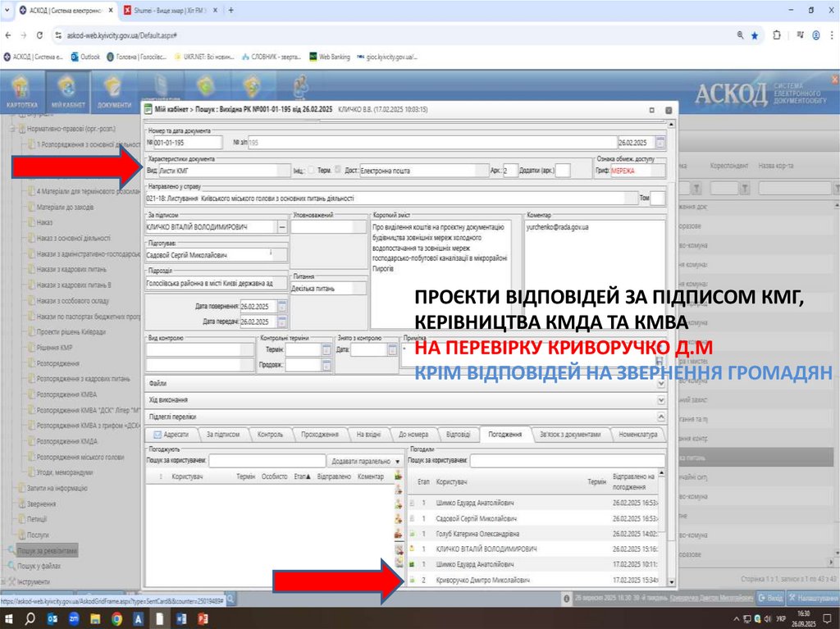
Task: Expand the Хід виконання section
Action: pos(661,400)
